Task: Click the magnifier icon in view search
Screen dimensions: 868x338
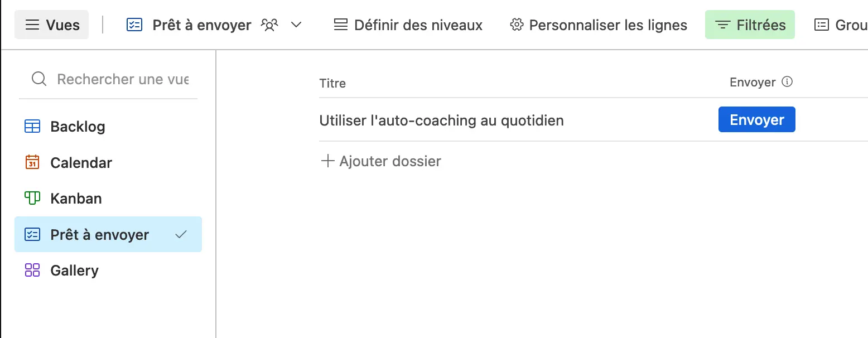Action: (39, 79)
